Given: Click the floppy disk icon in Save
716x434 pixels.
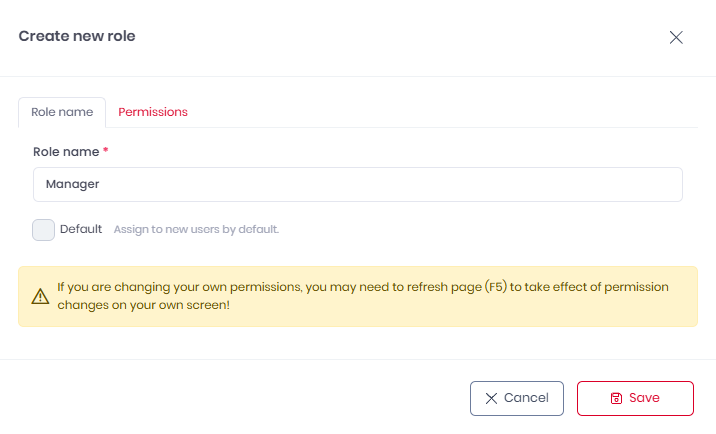Looking at the screenshot, I should pyautogui.click(x=617, y=398).
